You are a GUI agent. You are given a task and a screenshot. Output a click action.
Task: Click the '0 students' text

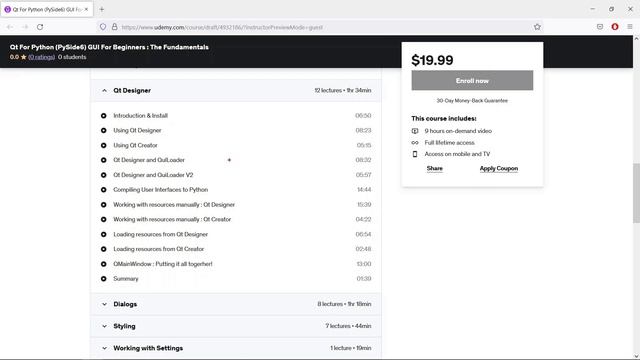(x=72, y=57)
